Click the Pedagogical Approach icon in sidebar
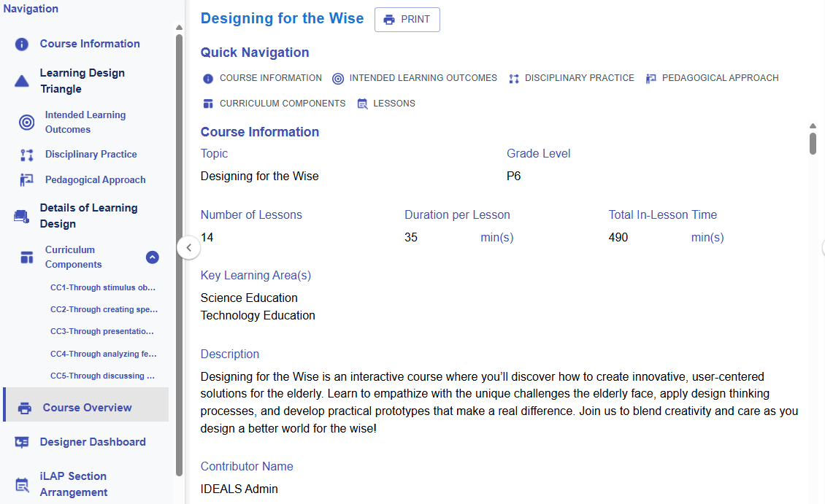This screenshot has width=825, height=504. click(x=27, y=180)
